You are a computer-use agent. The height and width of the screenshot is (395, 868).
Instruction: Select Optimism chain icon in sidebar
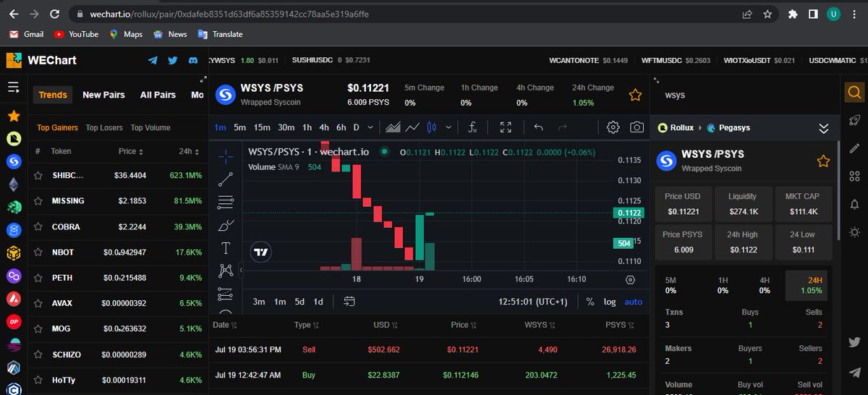point(14,321)
